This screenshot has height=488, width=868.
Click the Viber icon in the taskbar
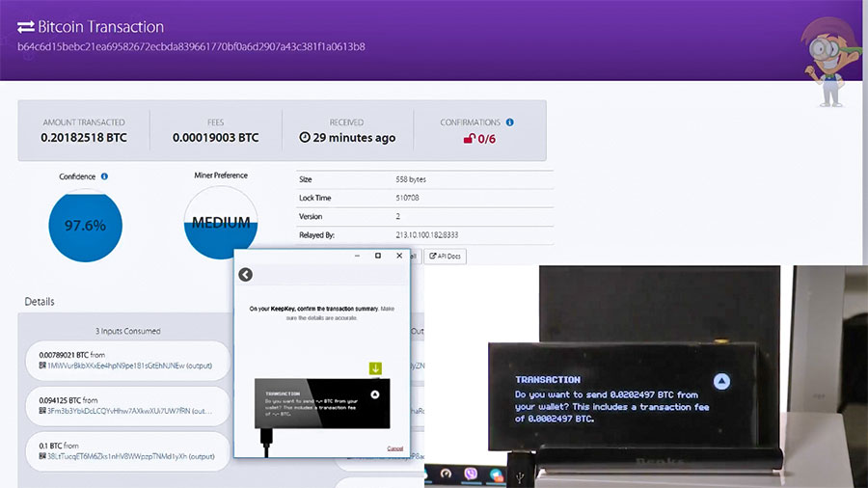tap(471, 474)
